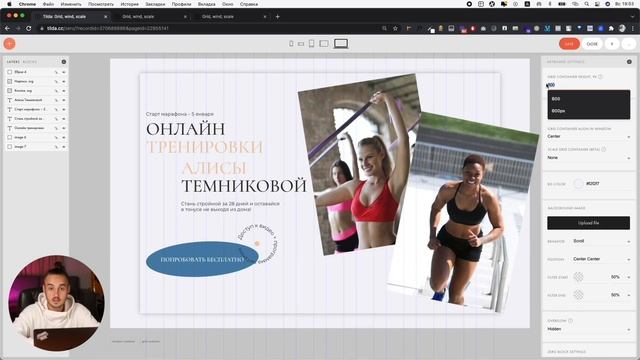Open Spotlight search in the macOS menu bar
Image resolution: width=640 pixels, height=360 pixels.
coord(587,4)
